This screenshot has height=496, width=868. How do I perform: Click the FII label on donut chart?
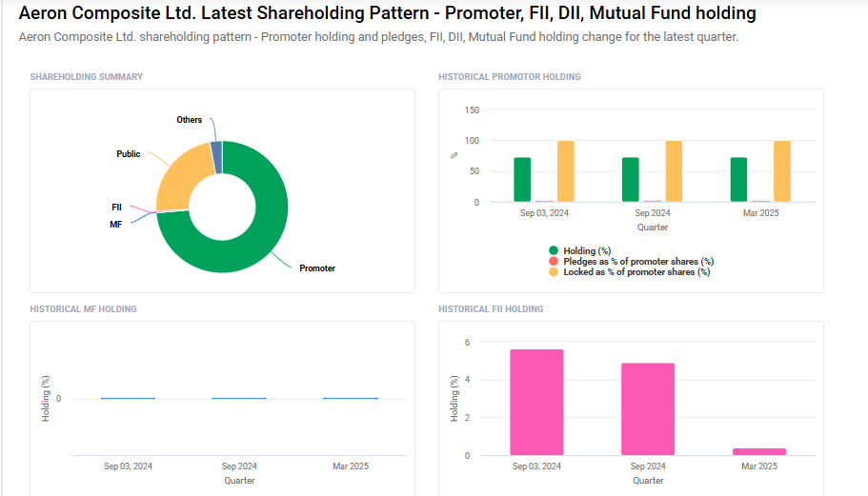point(116,208)
